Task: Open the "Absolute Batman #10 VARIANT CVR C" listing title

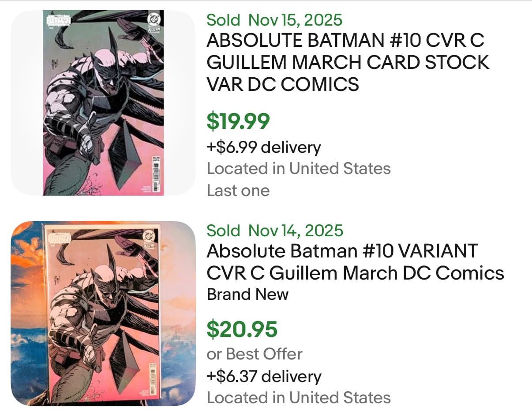Action: click(x=355, y=262)
